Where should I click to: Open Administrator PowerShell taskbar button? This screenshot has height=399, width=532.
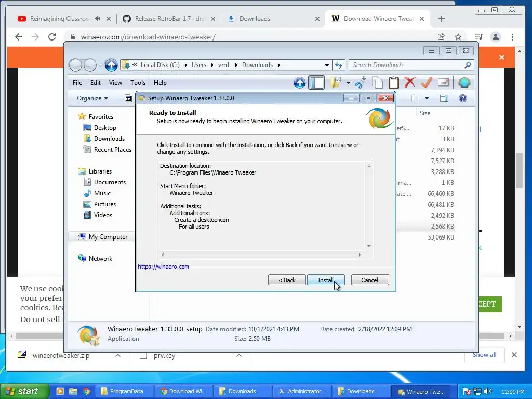[x=302, y=391]
